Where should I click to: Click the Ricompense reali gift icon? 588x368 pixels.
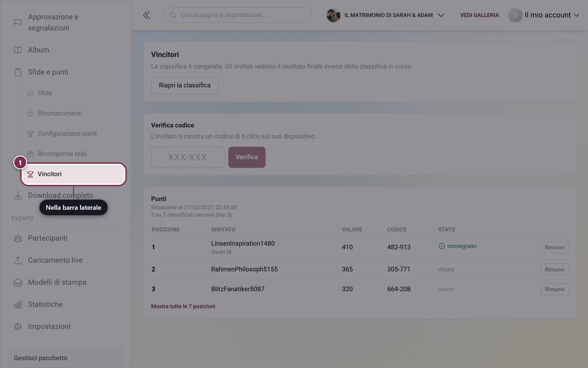click(x=30, y=154)
